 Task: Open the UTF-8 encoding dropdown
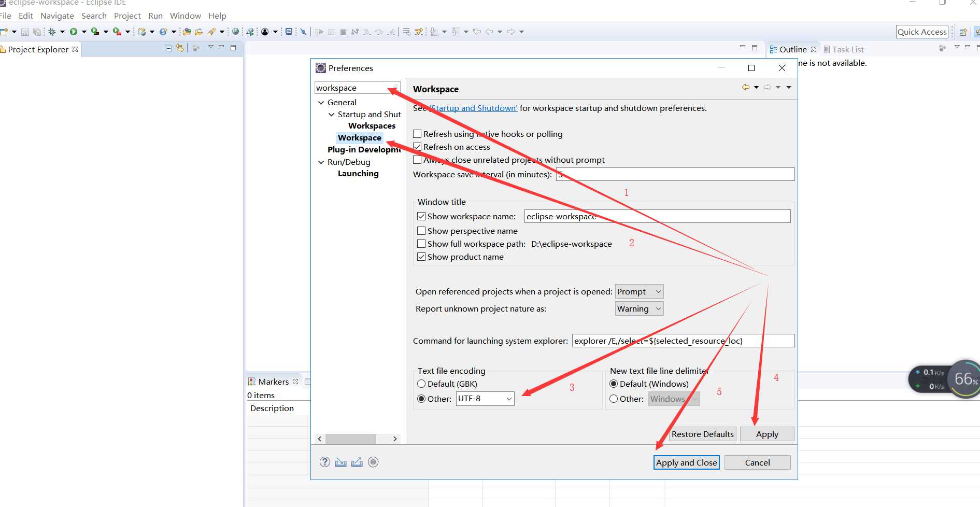coord(485,399)
